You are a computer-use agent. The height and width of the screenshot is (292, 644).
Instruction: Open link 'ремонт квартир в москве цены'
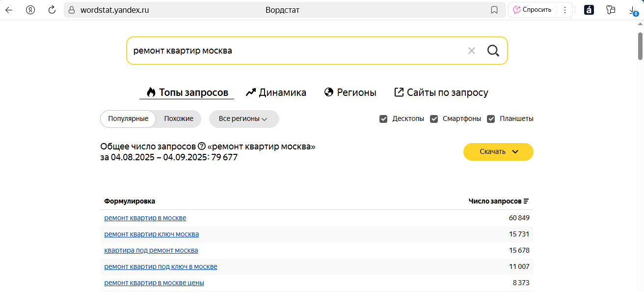point(154,283)
